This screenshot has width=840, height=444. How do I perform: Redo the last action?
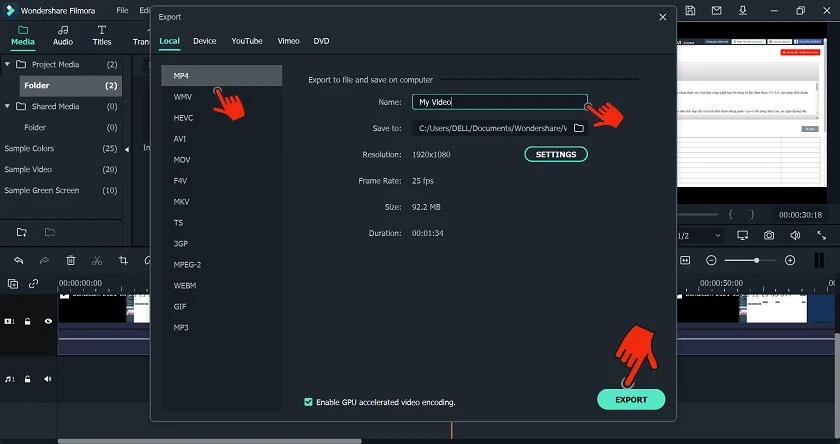pyautogui.click(x=44, y=260)
